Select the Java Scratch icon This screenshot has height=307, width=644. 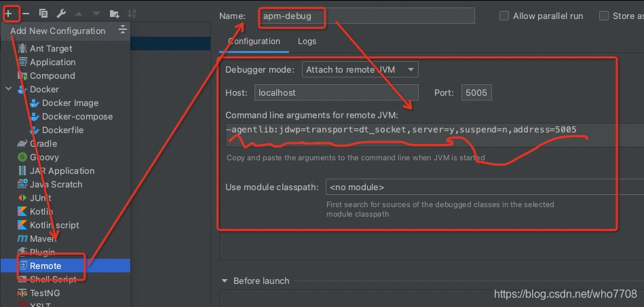tap(22, 184)
